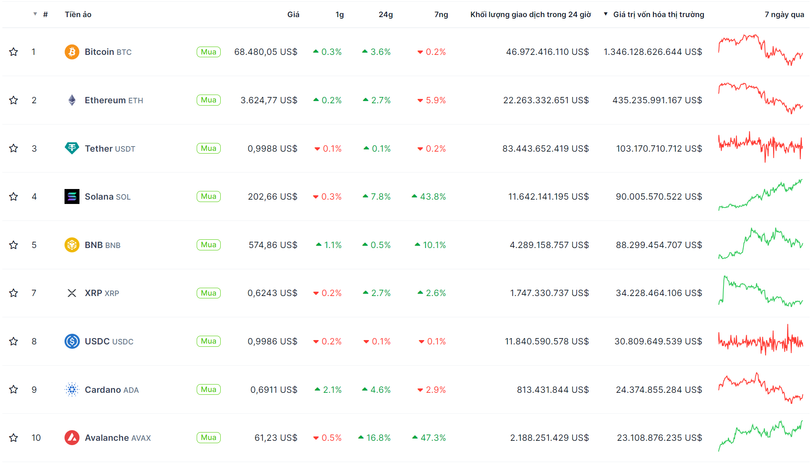Sort by the 24g change column
Screen dimensions: 810x463
(x=386, y=15)
